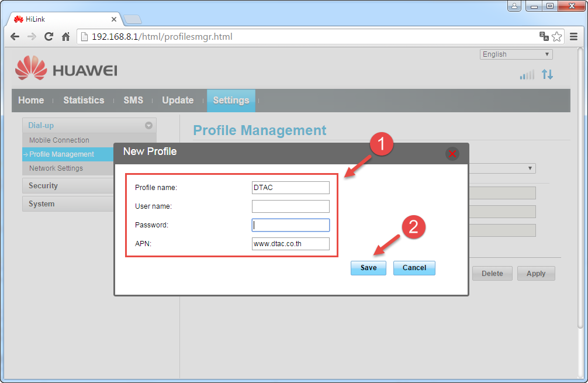Click the New Profile dialog title
This screenshot has height=383, width=588.
150,151
